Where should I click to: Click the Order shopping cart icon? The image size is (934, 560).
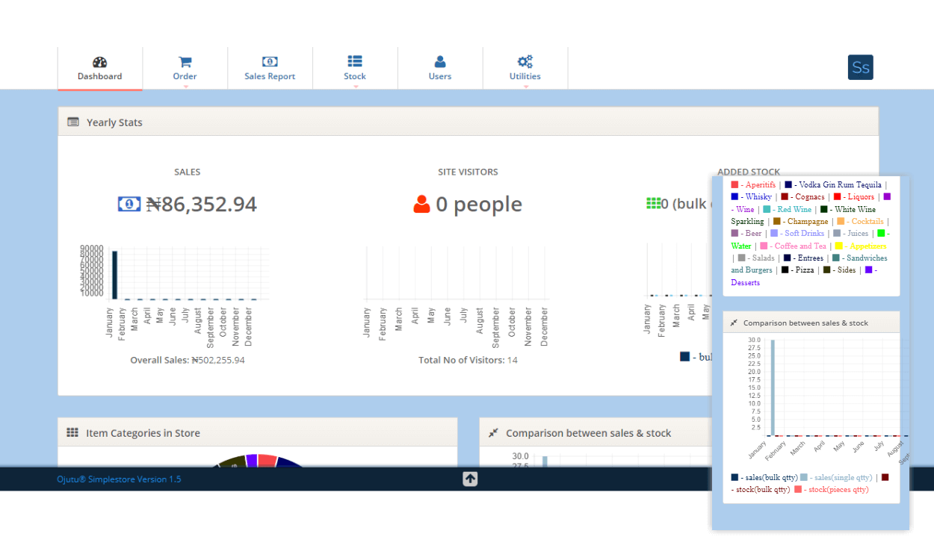point(185,62)
